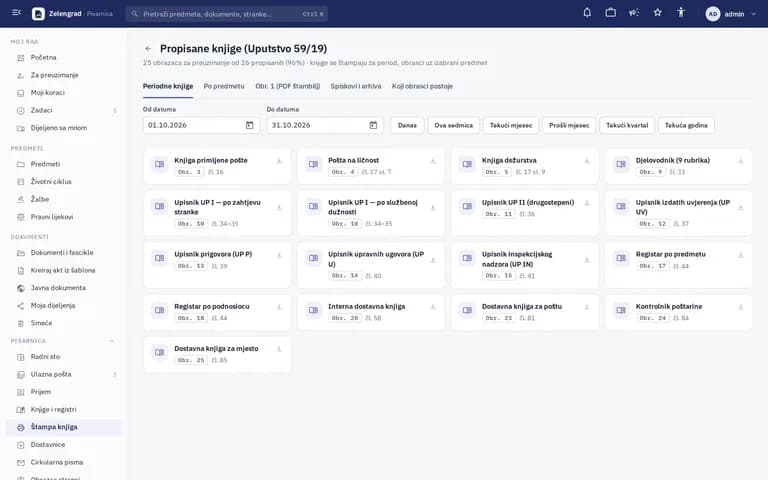
Task: Open Dostavnice in sidebar
Action: (64, 445)
